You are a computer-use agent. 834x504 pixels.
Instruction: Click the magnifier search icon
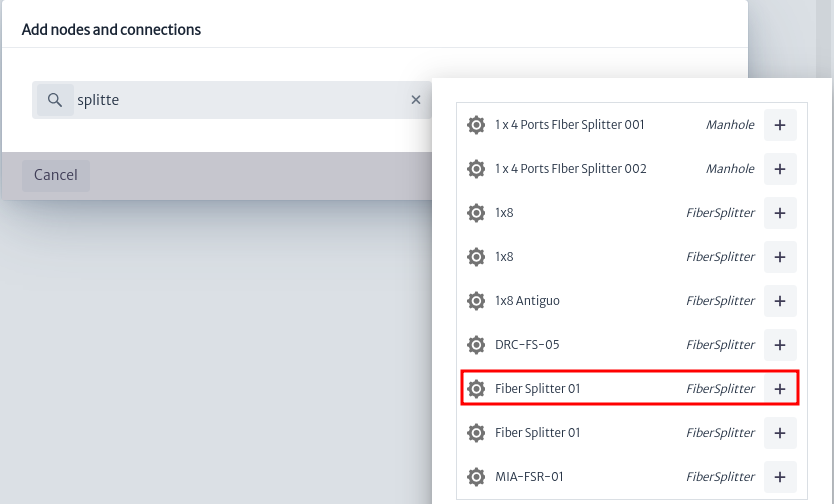[55, 100]
